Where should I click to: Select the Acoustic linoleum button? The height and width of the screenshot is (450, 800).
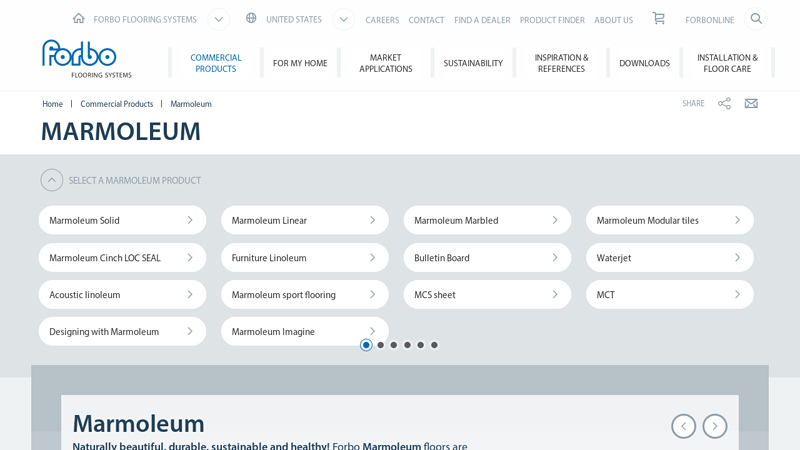coord(122,294)
